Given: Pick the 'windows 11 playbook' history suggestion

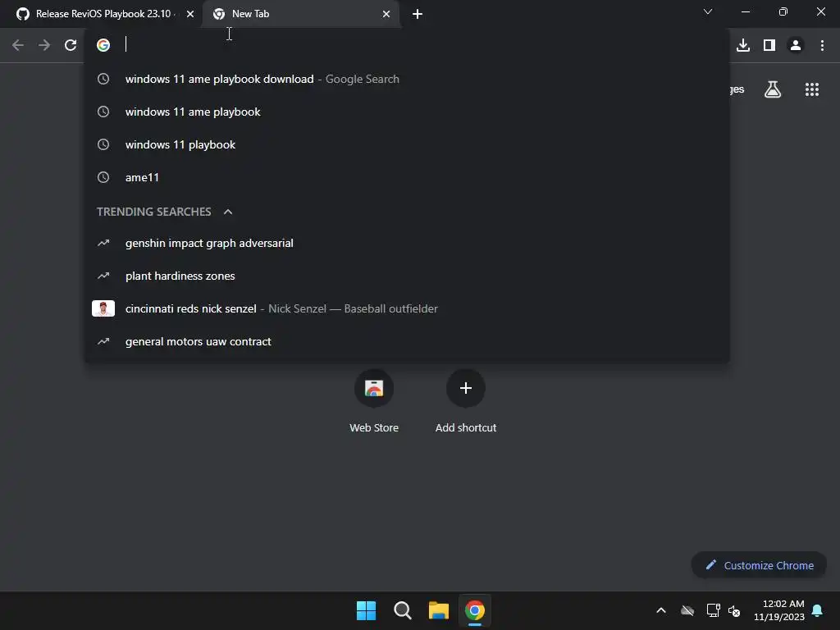Looking at the screenshot, I should (407, 144).
